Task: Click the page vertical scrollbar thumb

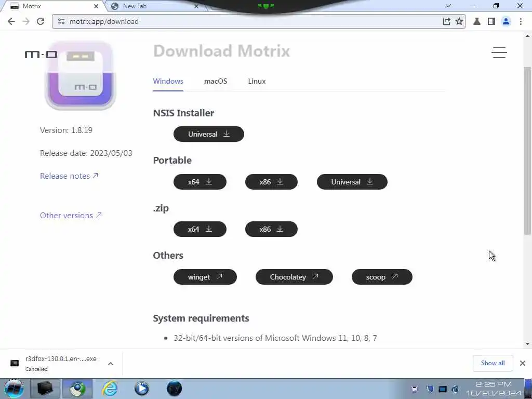Action: pyautogui.click(x=527, y=151)
